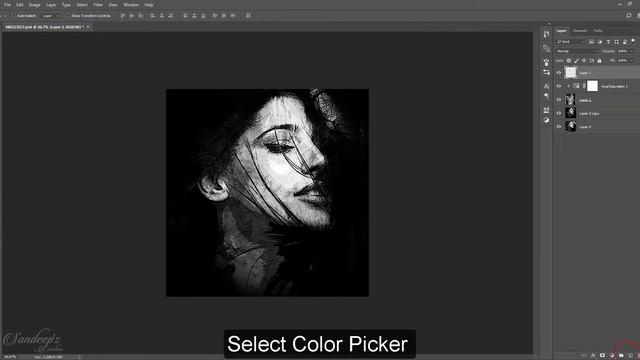
Task: Open the Paragraph panel icon in dock
Action: pyautogui.click(x=546, y=96)
